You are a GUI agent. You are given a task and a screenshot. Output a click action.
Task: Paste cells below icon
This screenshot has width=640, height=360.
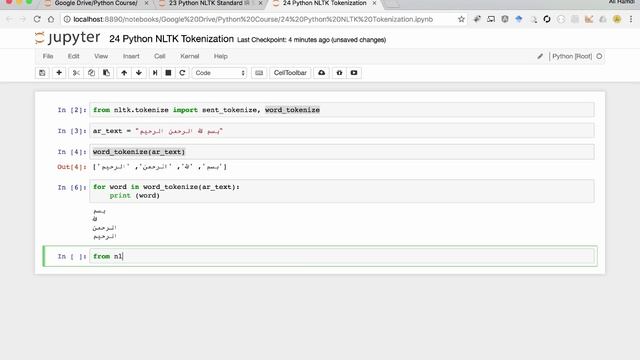pos(107,73)
